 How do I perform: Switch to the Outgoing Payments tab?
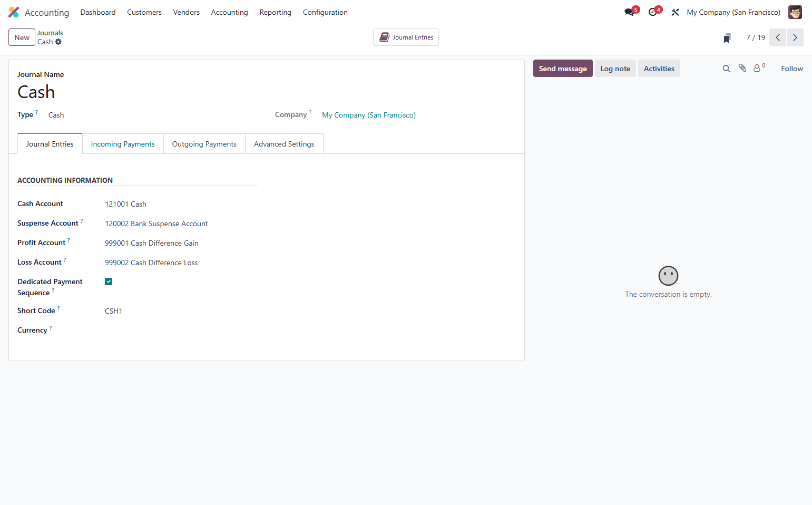(x=204, y=144)
